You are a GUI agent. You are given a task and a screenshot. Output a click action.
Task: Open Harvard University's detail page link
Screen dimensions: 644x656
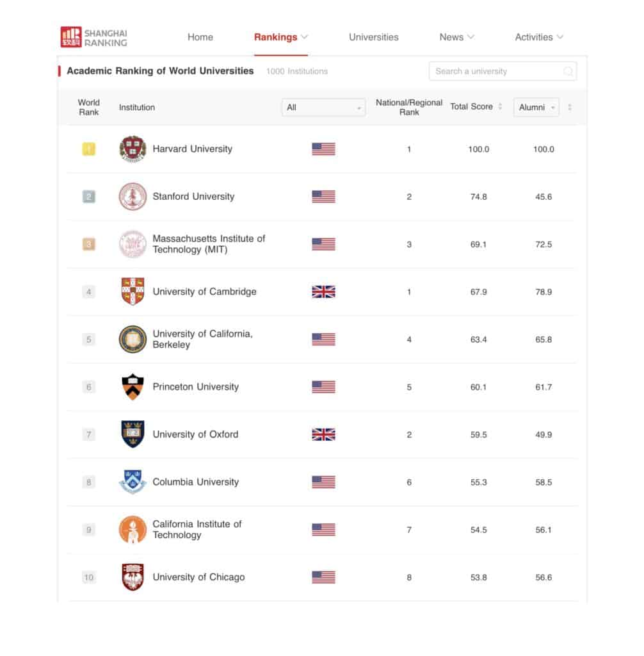[x=192, y=149]
